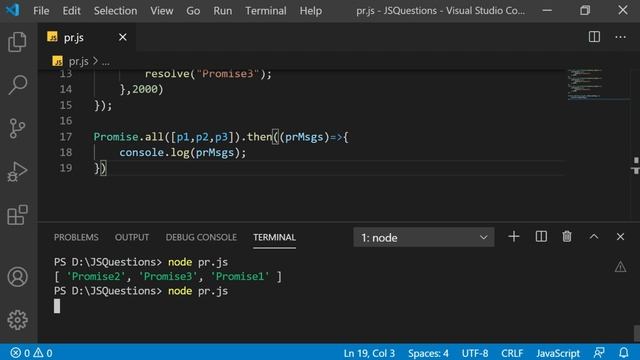The width and height of the screenshot is (640, 360).
Task: Switch to the OUTPUT panel tab
Action: (x=132, y=237)
